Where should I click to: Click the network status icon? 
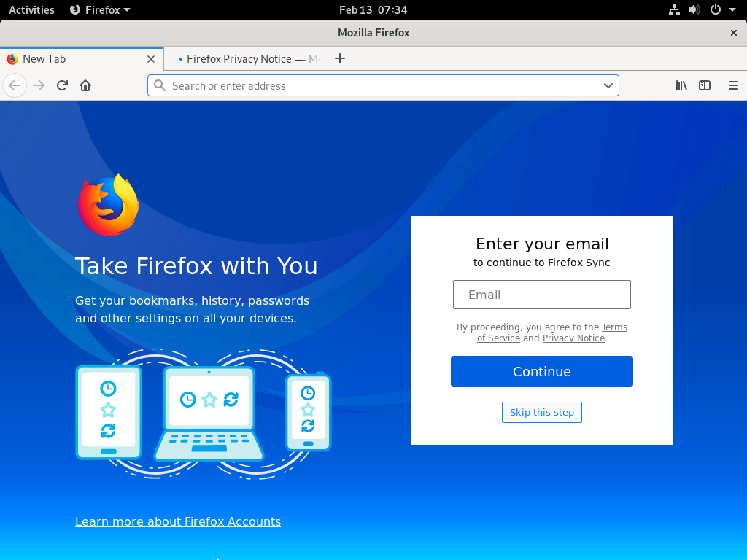674,9
